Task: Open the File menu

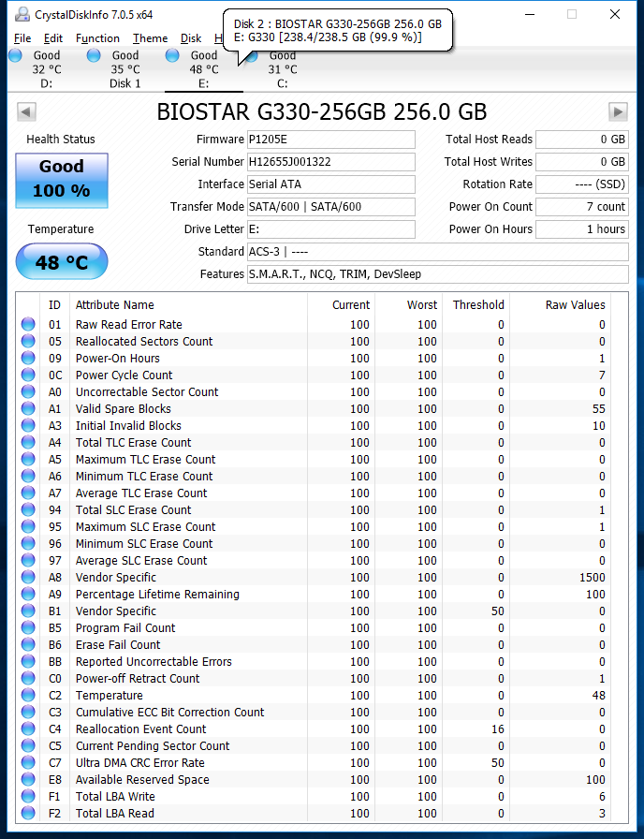Action: pyautogui.click(x=22, y=38)
